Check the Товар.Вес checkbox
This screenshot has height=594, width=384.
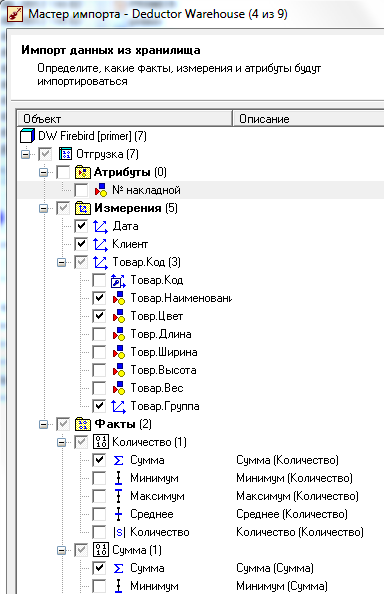click(99, 388)
